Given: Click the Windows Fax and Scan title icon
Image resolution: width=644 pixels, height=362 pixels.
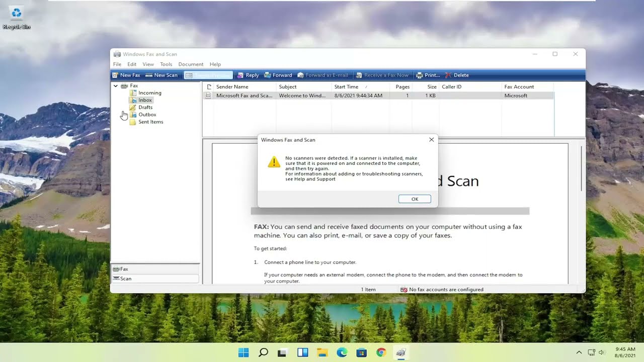Looking at the screenshot, I should 117,54.
